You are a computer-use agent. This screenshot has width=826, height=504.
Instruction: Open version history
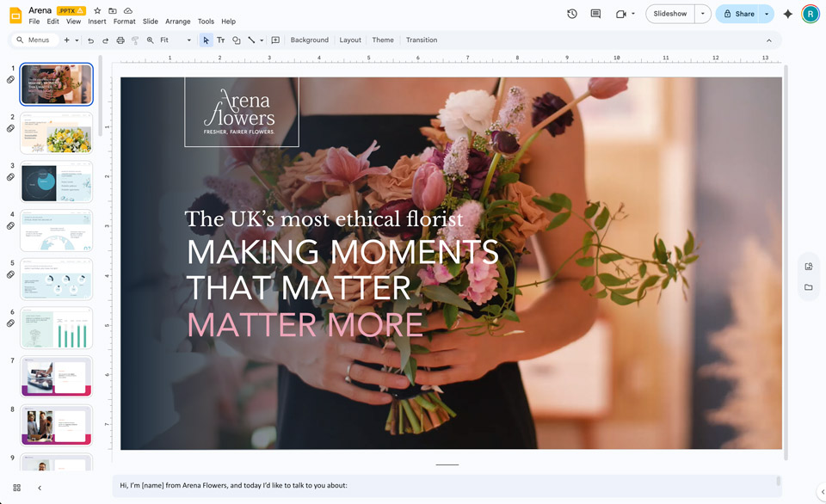click(x=570, y=14)
